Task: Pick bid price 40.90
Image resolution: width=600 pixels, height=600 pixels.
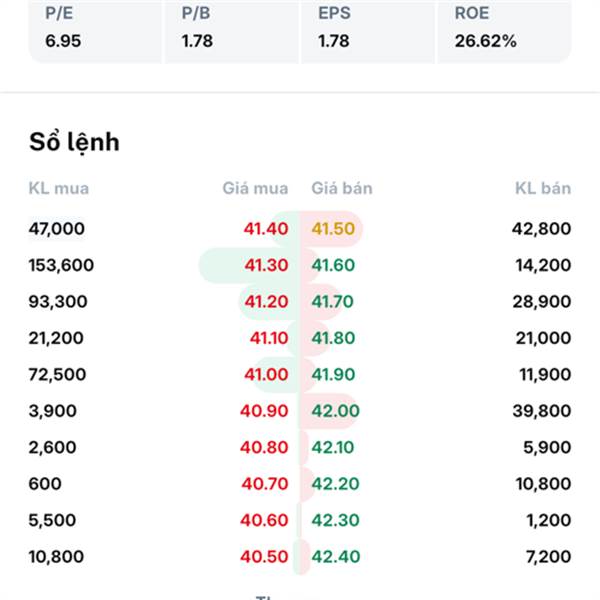Action: pyautogui.click(x=264, y=411)
